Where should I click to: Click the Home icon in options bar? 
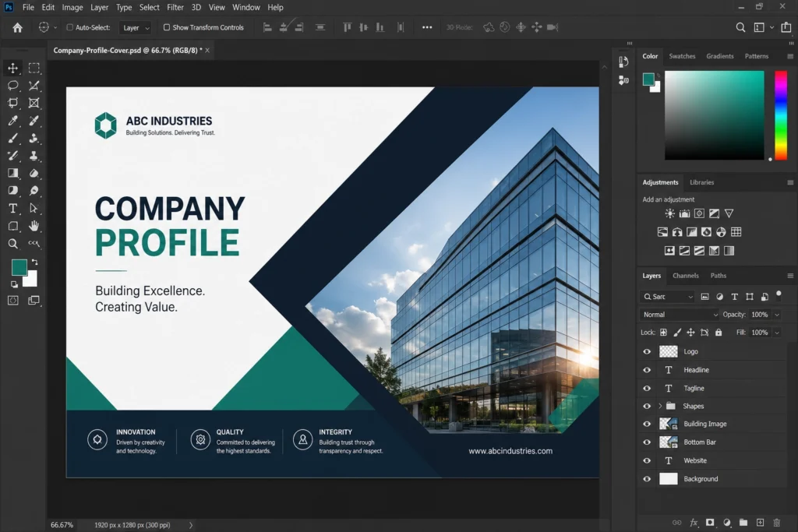pos(17,27)
